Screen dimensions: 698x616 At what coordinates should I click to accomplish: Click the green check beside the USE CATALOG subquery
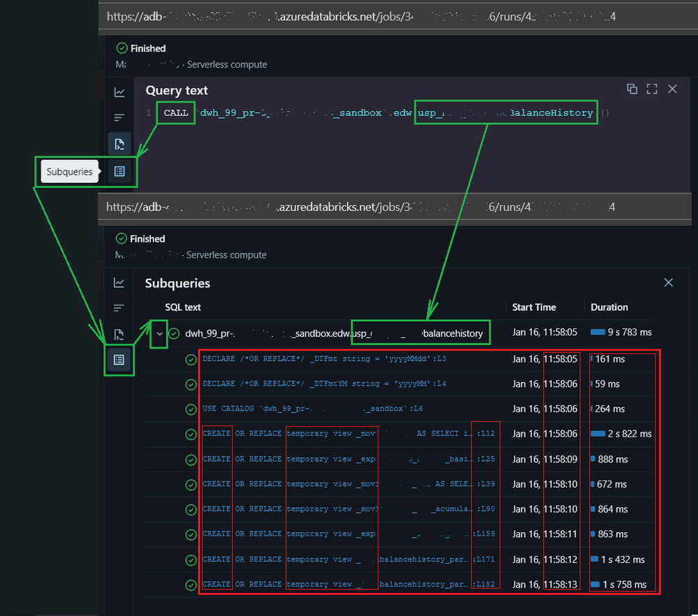[189, 409]
